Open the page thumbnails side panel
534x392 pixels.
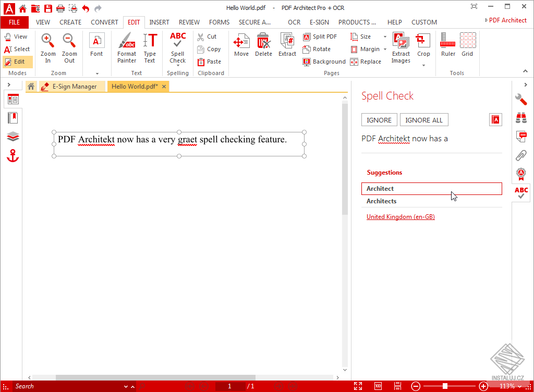point(13,100)
